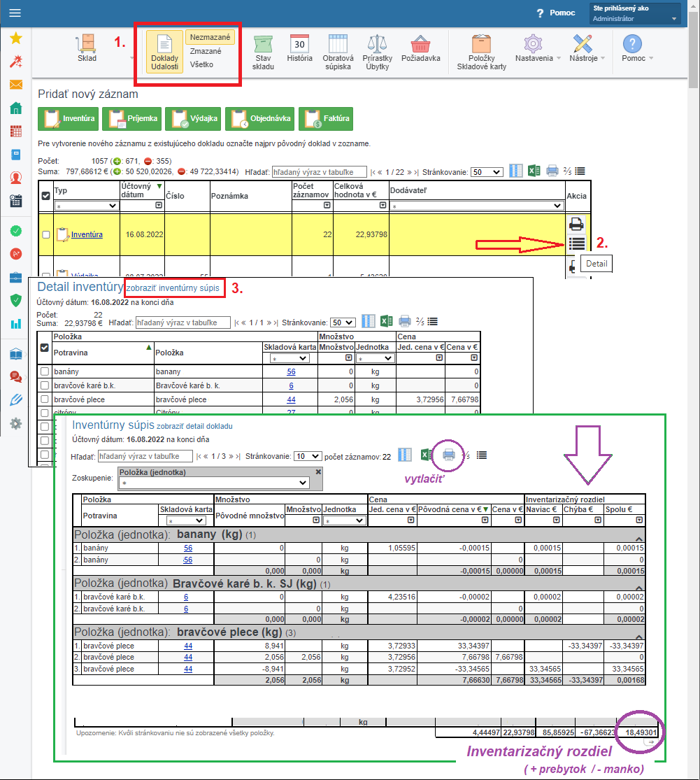Create a new Výdajka
This screenshot has width=700, height=780.
(194, 119)
